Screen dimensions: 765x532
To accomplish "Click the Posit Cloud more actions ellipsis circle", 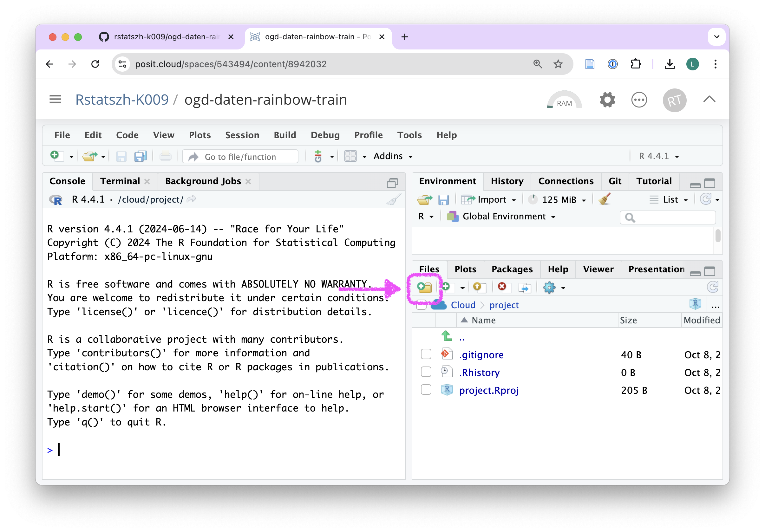I will coord(639,100).
